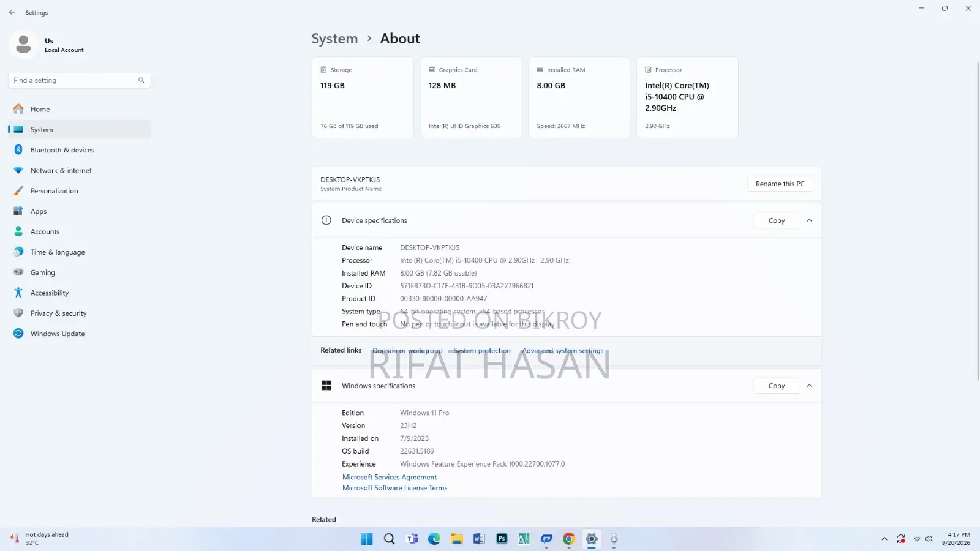Click the Find a setting search box
Image resolution: width=980 pixels, height=551 pixels.
tap(80, 80)
